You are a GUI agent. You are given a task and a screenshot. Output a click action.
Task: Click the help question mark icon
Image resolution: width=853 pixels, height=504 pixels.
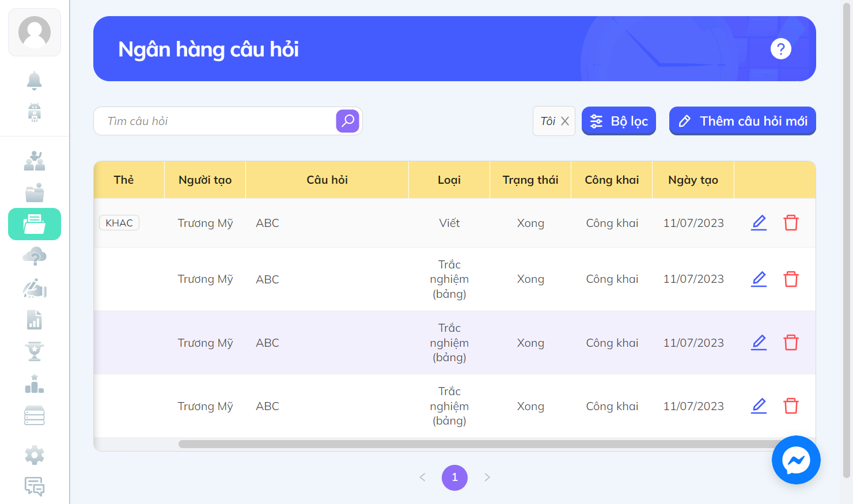tap(781, 49)
